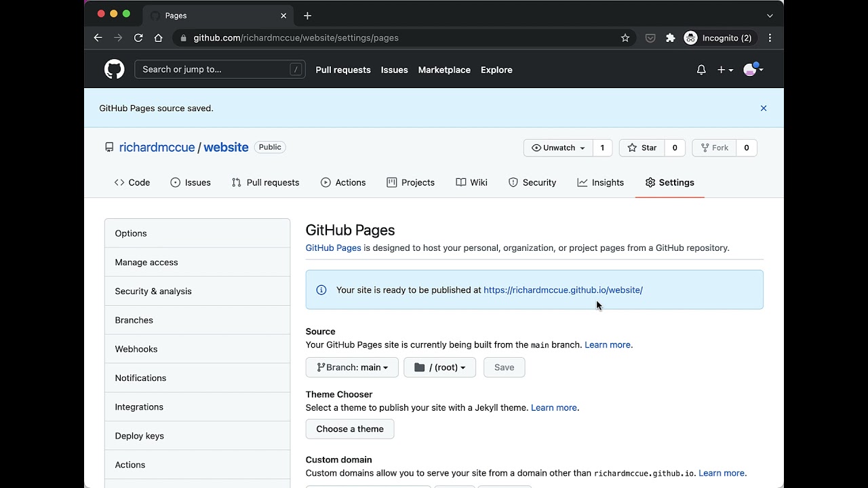Open Webhooks in settings sidebar

[x=197, y=349]
